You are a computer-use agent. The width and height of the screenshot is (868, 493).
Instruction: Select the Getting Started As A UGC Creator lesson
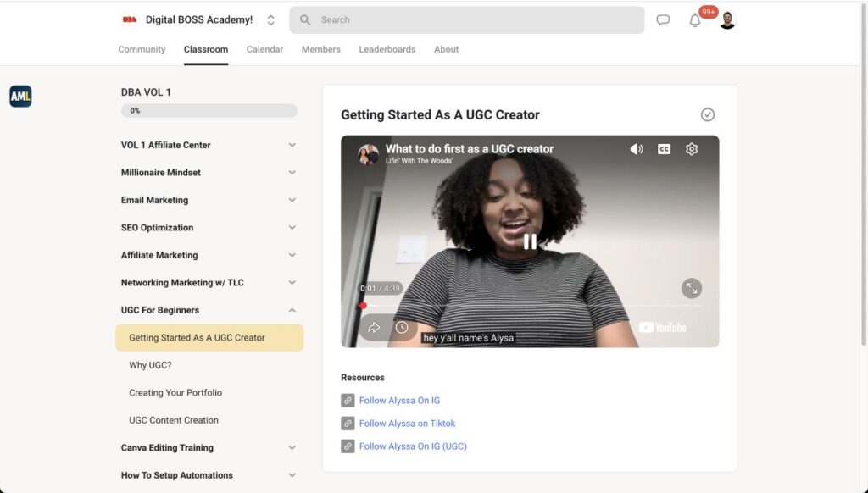tap(209, 337)
